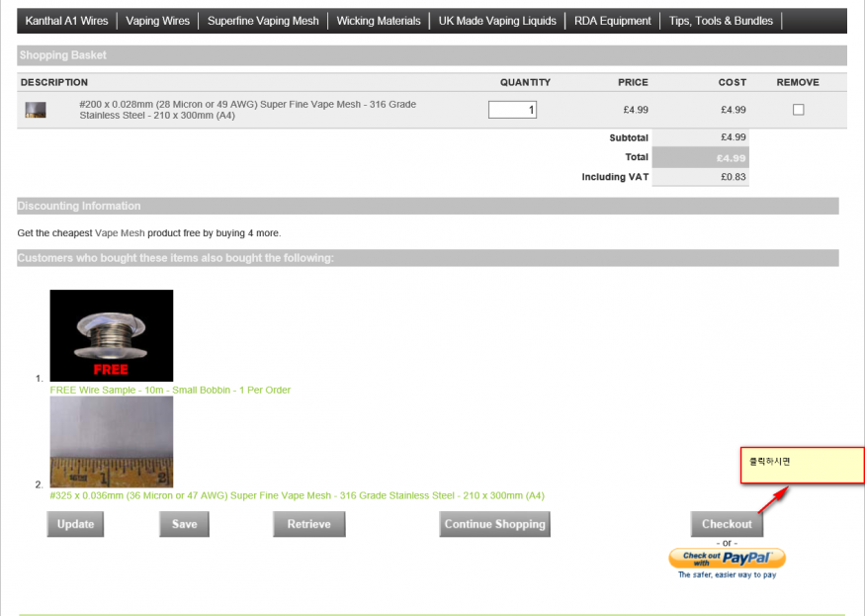The image size is (865, 616).
Task: Open the FREE wire sample bobbin image
Action: tap(112, 335)
